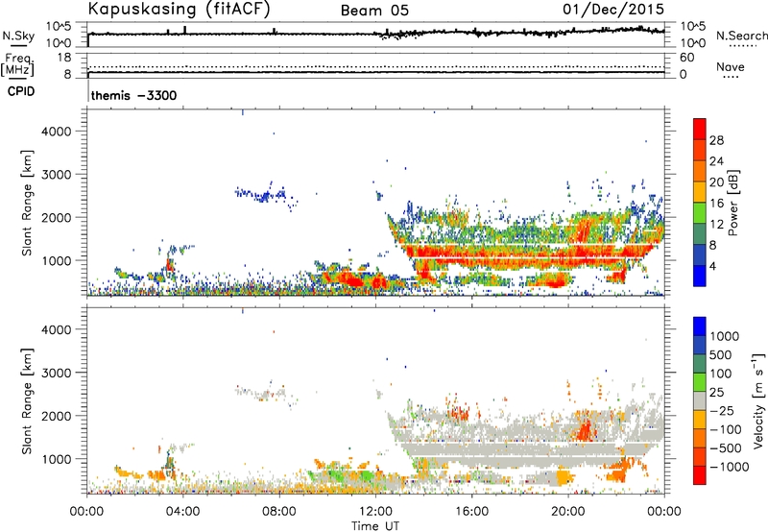The image size is (768, 532).
Task: Click '4000' on the power plot axis
Action: [x=56, y=132]
